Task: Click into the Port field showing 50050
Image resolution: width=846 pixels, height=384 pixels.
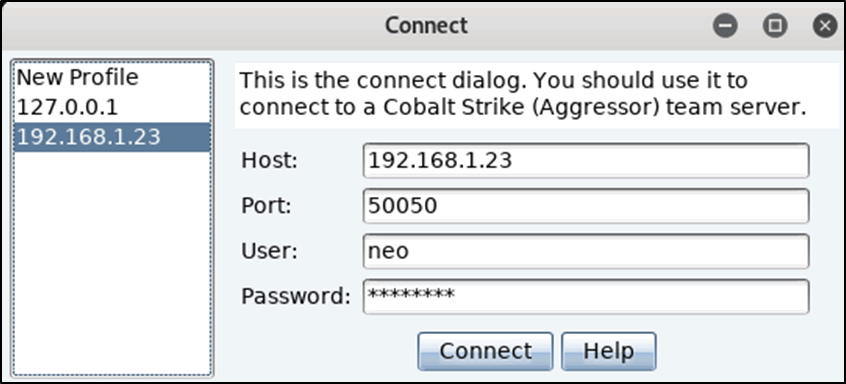Action: point(586,205)
